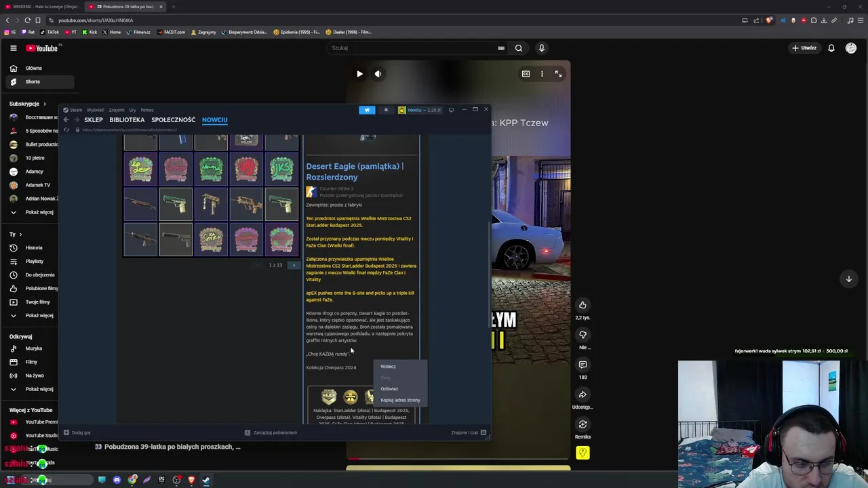Image resolution: width=868 pixels, height=488 pixels.
Task: Enter fullscreen for the Short
Action: (558, 74)
